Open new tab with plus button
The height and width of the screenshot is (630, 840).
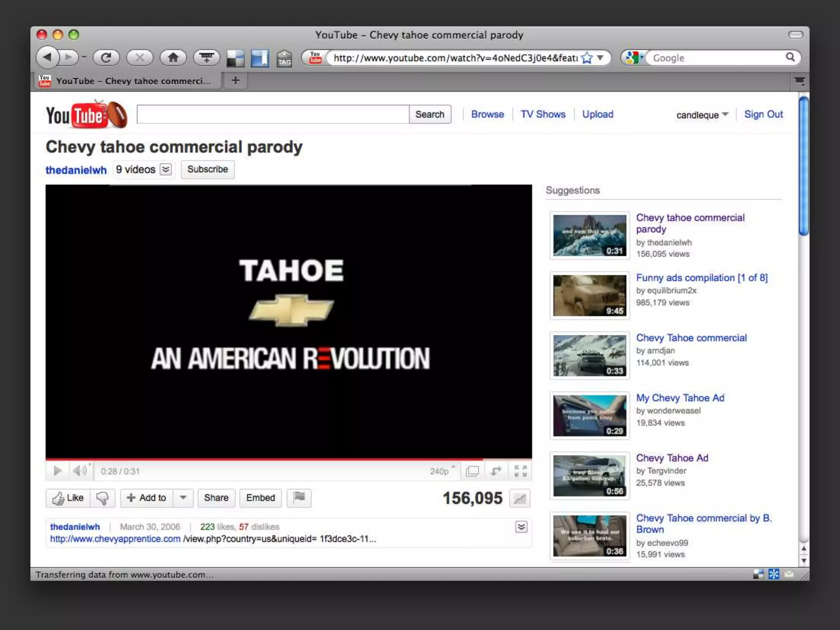[x=235, y=80]
